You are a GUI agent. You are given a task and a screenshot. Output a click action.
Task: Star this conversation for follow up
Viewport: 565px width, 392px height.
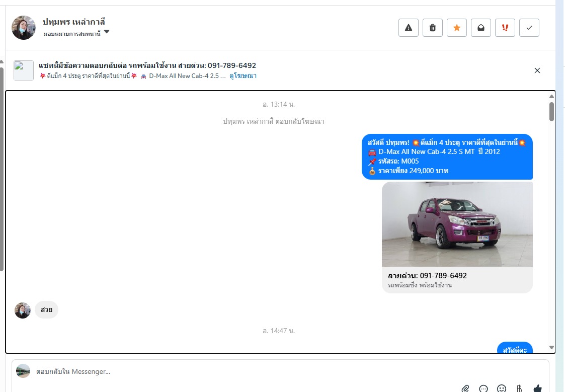coord(456,28)
